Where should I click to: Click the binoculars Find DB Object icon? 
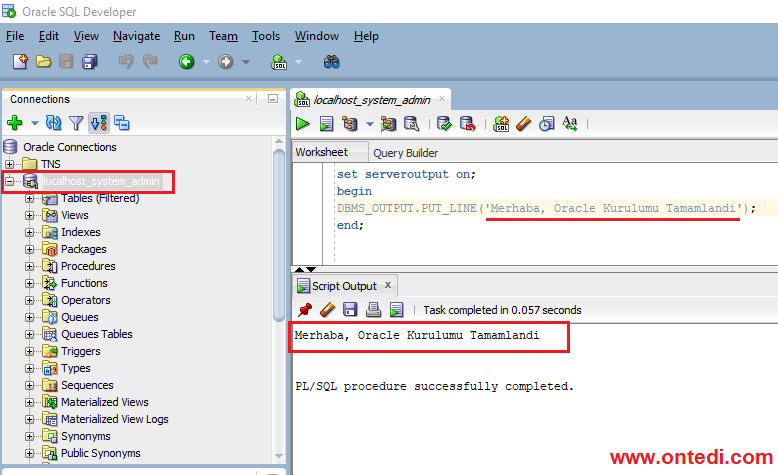pos(331,62)
